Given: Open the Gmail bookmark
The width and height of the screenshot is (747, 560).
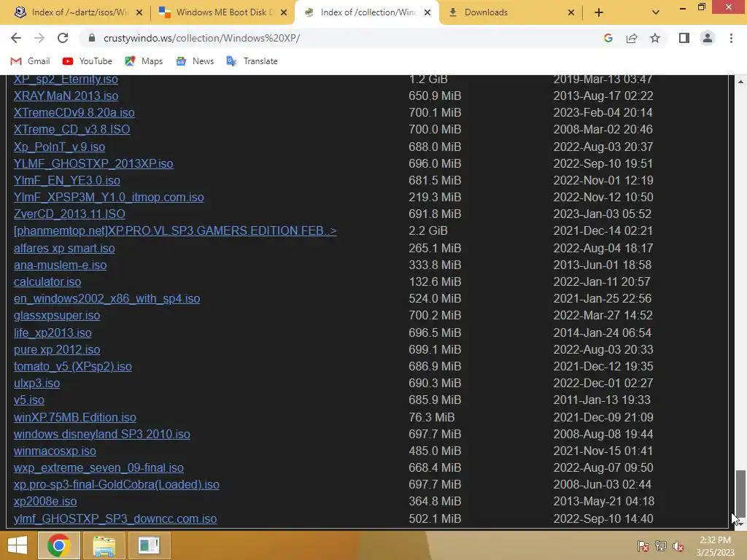Looking at the screenshot, I should coord(30,61).
